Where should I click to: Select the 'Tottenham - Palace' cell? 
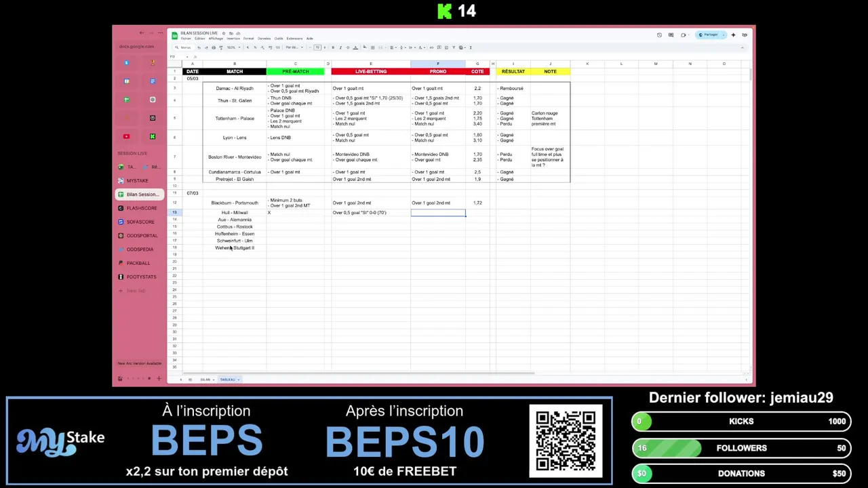235,119
